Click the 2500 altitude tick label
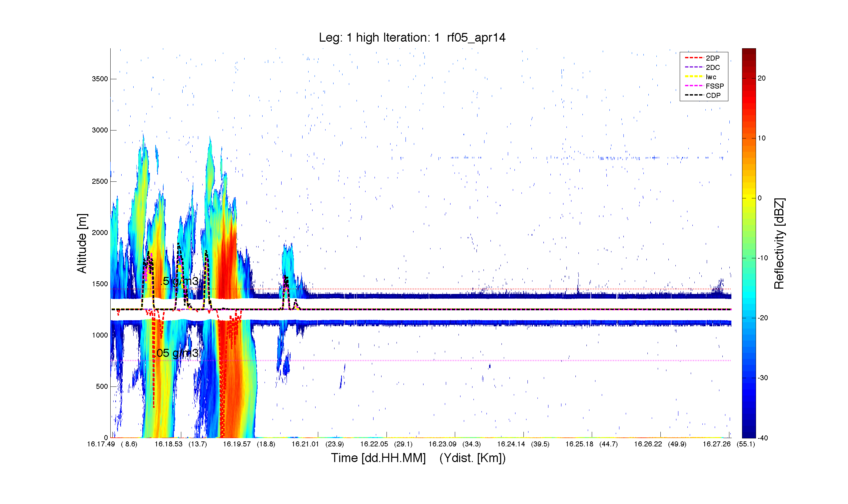The height and width of the screenshot is (504, 848). click(100, 181)
